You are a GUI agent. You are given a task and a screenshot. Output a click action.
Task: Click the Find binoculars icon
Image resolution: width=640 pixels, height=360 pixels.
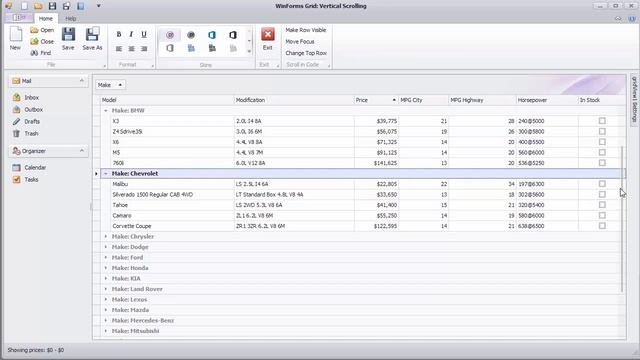34,53
